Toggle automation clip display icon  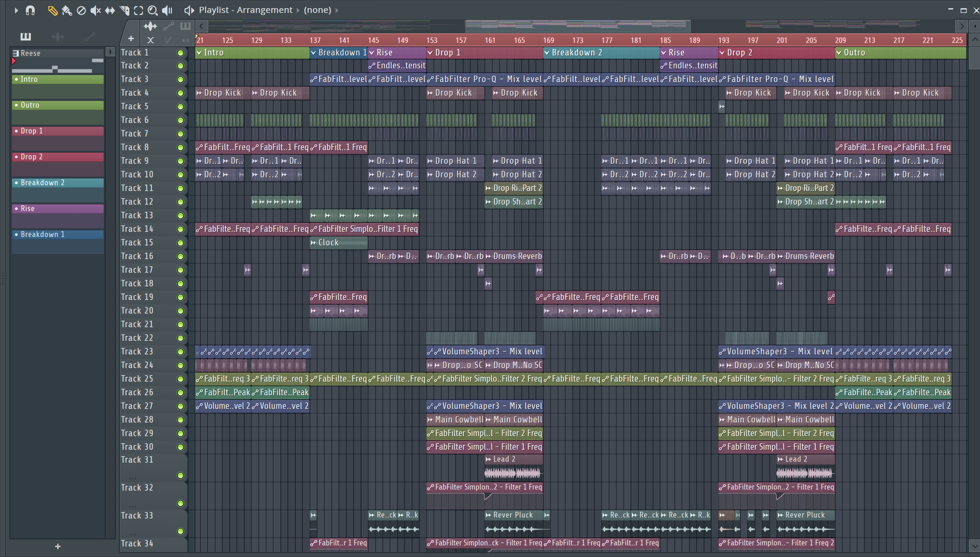[168, 27]
